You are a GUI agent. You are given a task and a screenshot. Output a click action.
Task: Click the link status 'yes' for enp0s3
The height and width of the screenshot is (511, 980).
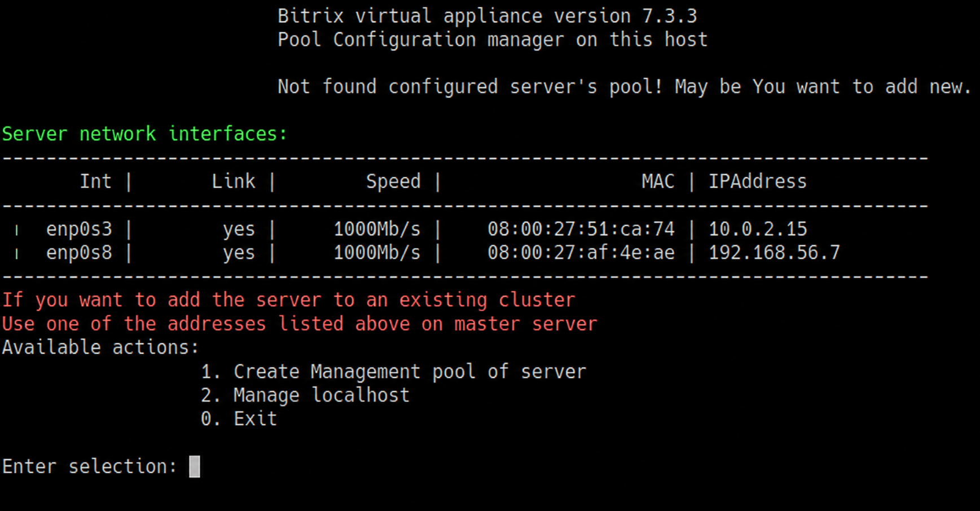tap(239, 229)
